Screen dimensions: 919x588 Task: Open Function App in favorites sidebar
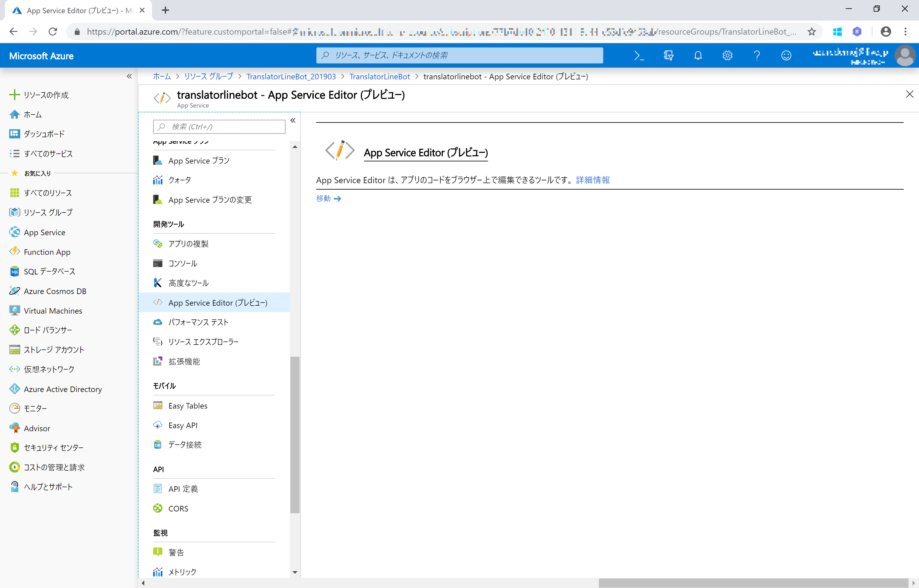47,252
